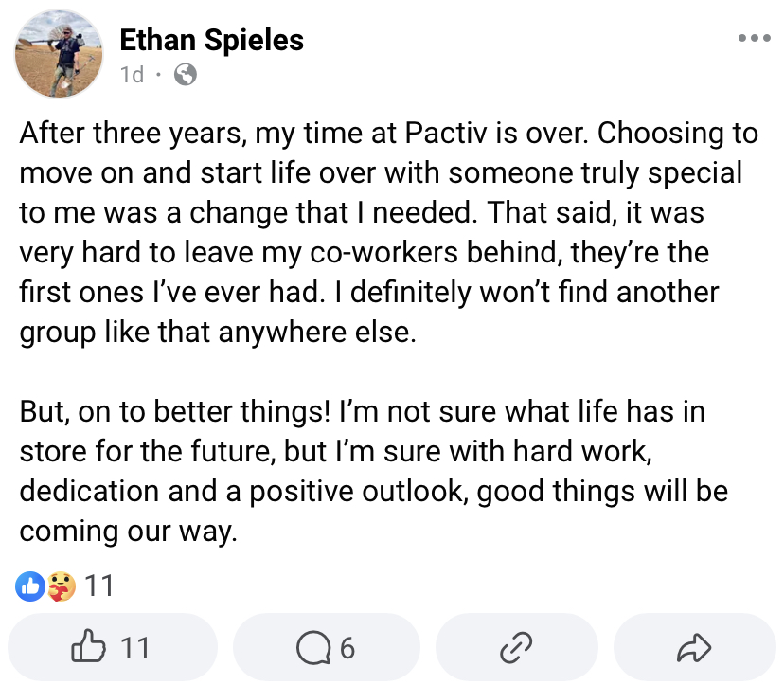The image size is (784, 685).
Task: Click the Ethan Spieles name link
Action: point(211,40)
